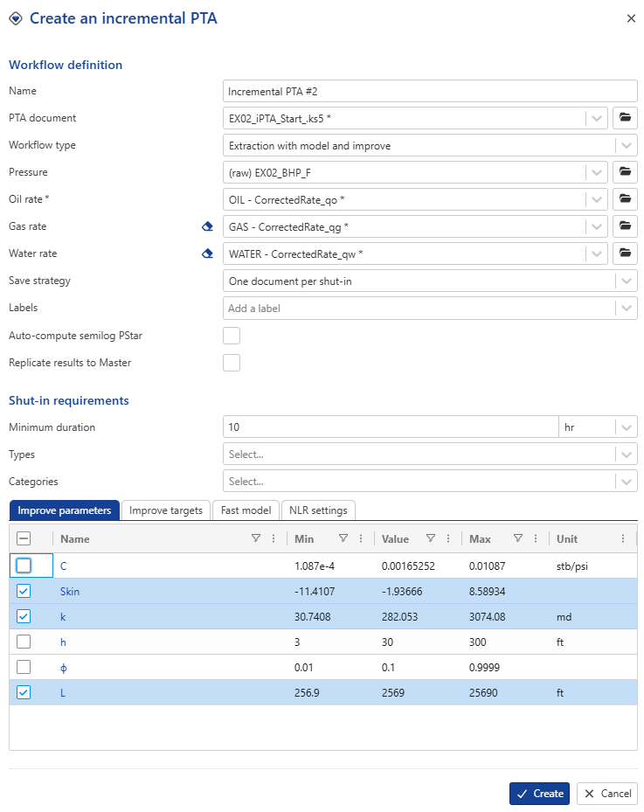Clear Gas rate with eraser icon

(207, 226)
